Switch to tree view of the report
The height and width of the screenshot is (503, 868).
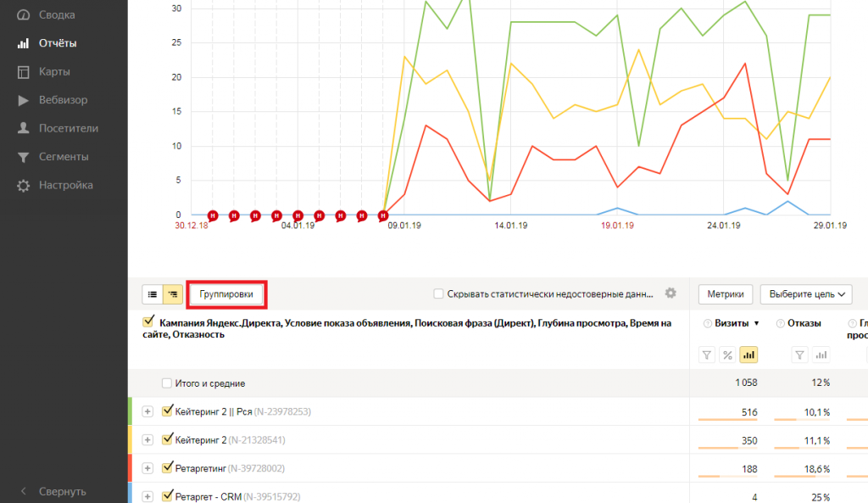[x=172, y=293]
